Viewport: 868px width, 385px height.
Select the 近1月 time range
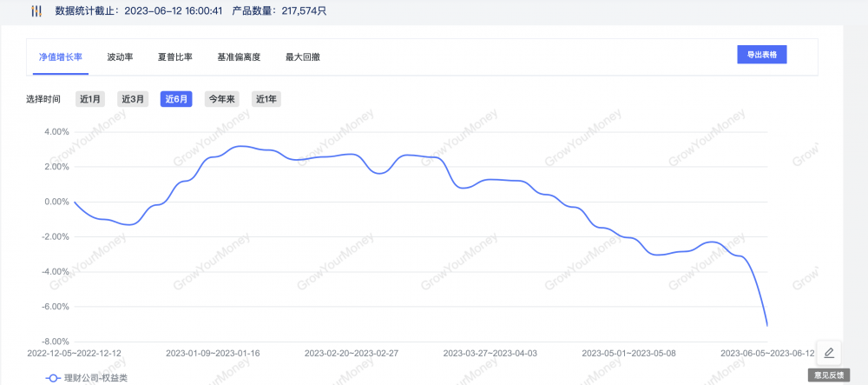[x=90, y=99]
